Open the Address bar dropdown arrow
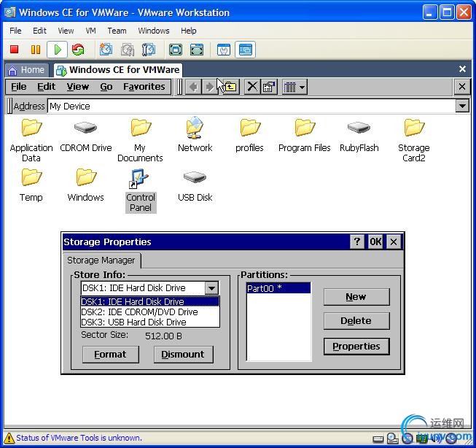The height and width of the screenshot is (448, 476). click(462, 107)
